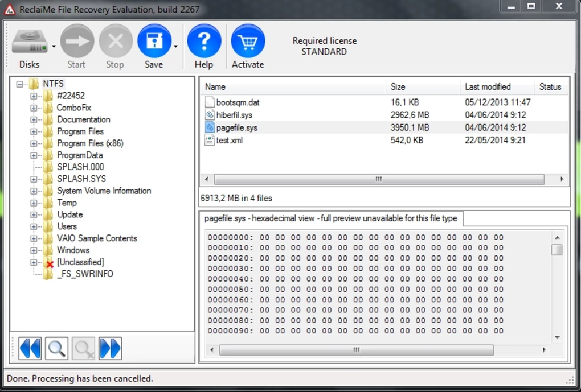Select the Users folder in tree
The width and height of the screenshot is (581, 392).
(x=67, y=226)
